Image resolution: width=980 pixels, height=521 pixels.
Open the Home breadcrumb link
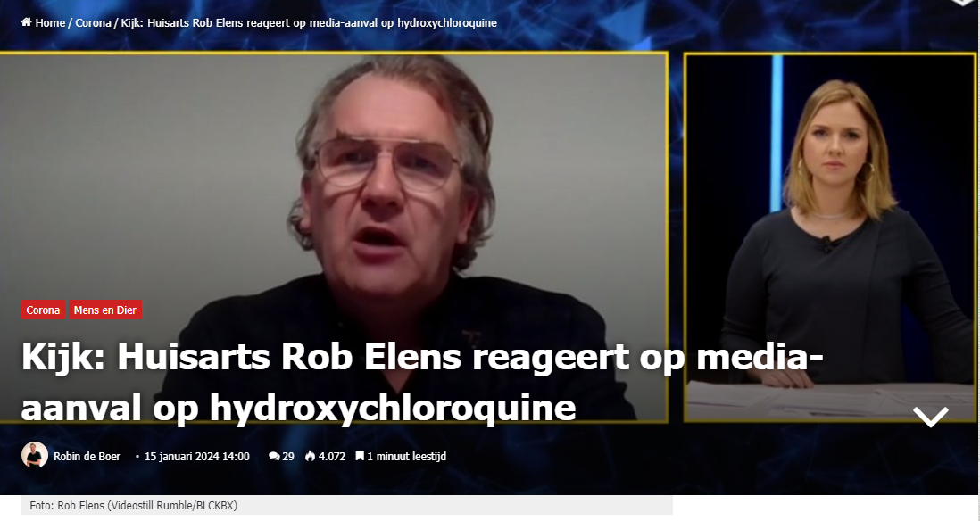tap(50, 23)
